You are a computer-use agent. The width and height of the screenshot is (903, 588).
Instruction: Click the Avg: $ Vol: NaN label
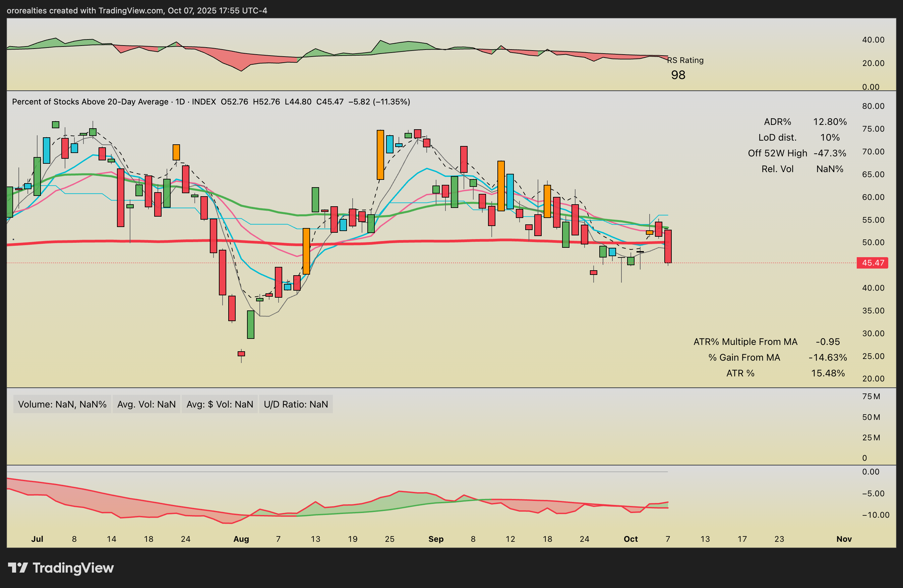click(x=220, y=404)
